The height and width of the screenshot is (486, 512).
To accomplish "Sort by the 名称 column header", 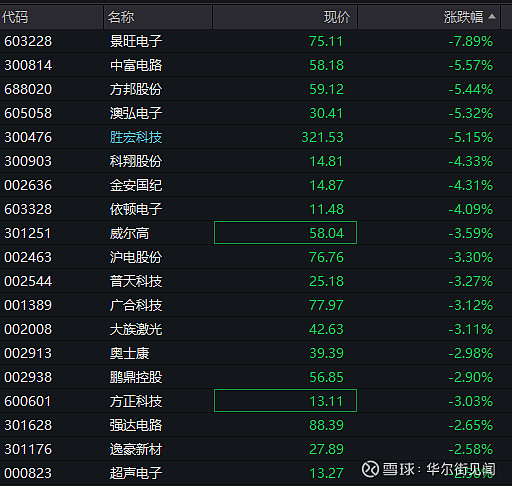I will coord(158,17).
